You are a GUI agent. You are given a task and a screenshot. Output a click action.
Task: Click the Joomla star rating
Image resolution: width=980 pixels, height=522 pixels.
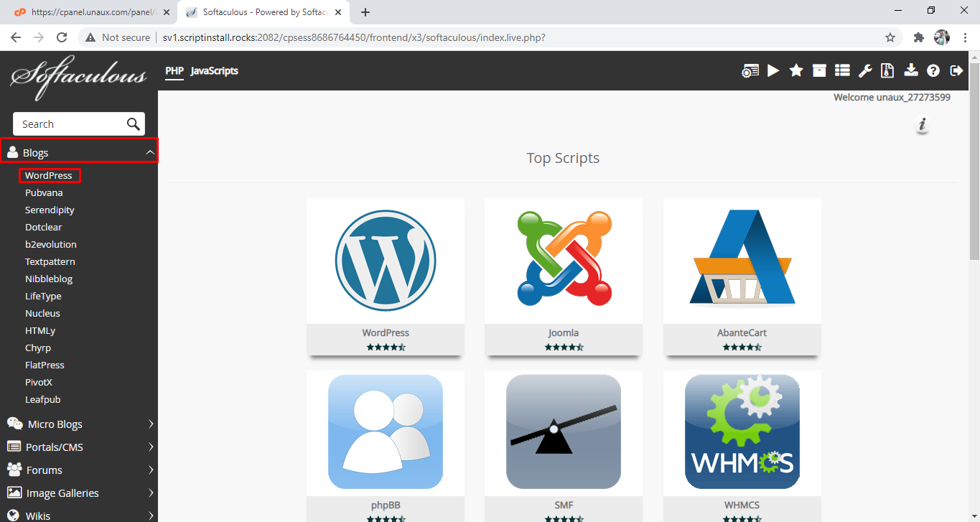tap(564, 347)
